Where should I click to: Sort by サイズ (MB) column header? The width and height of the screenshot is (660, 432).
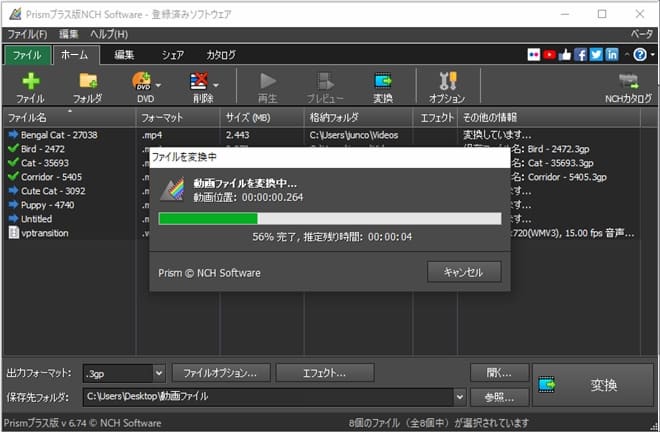pyautogui.click(x=262, y=117)
